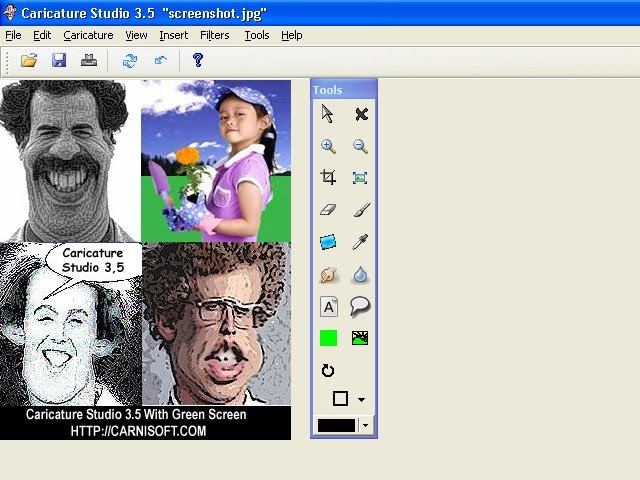Click the Refresh arrows toolbar icon
The height and width of the screenshot is (480, 640).
(130, 61)
